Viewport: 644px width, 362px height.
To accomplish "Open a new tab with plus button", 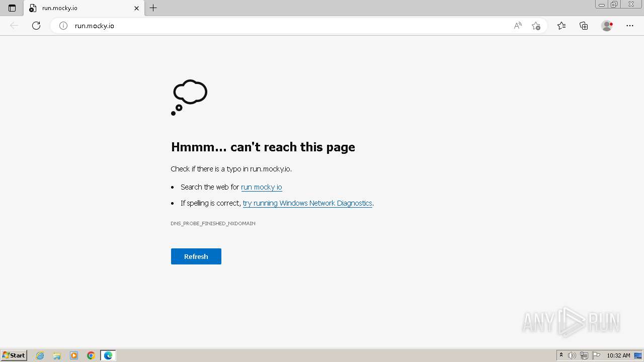I will coord(153,8).
